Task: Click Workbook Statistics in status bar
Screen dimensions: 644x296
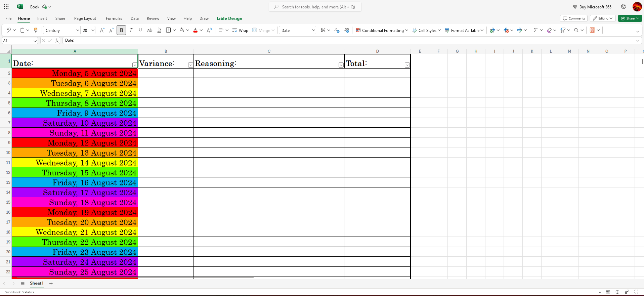Action: tap(19, 292)
